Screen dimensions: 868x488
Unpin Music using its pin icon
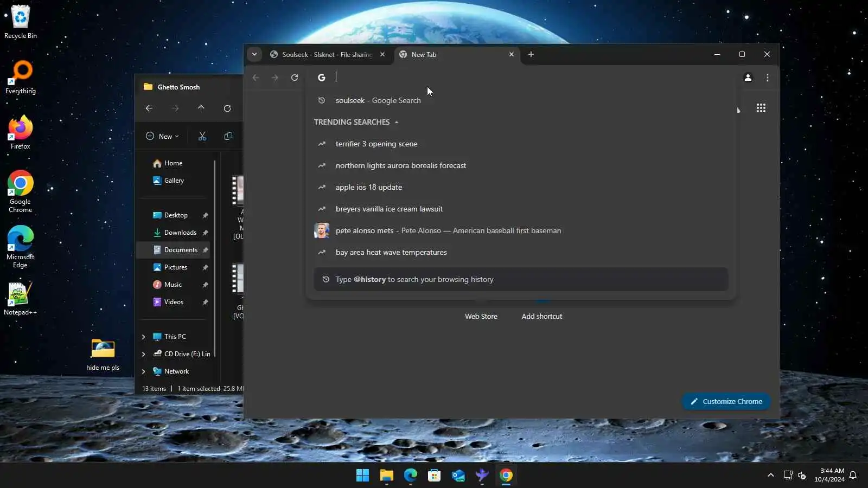[206, 285]
